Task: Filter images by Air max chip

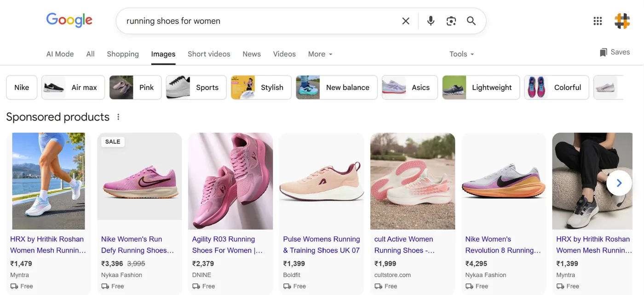Action: [x=73, y=87]
